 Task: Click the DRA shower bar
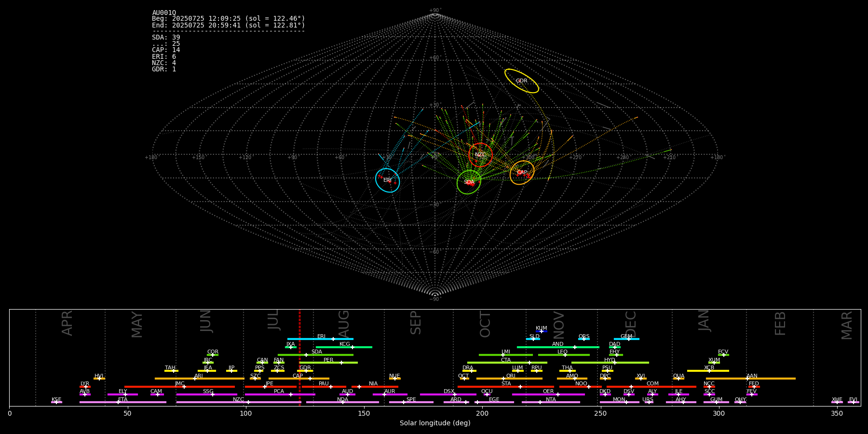click(x=469, y=371)
